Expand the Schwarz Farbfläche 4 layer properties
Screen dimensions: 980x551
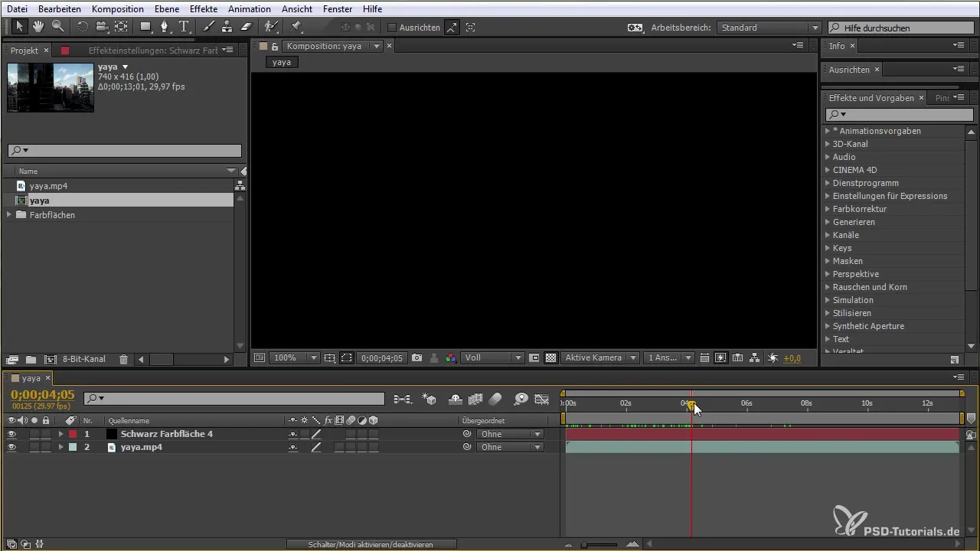coord(60,434)
